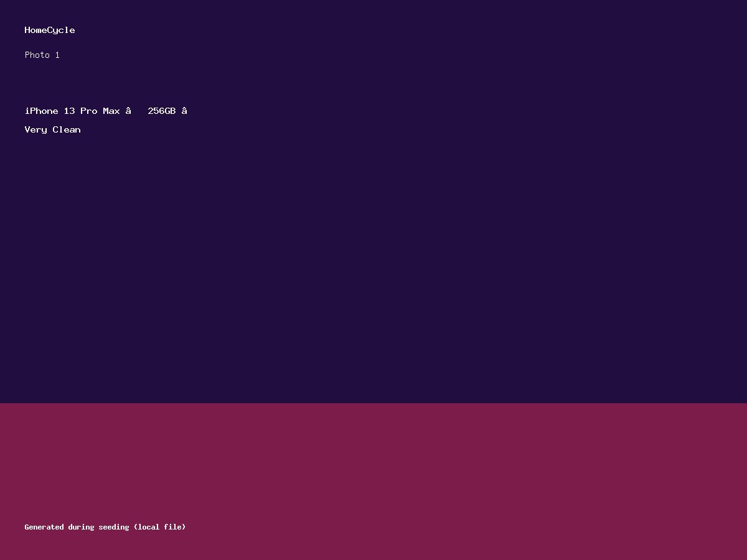Click the word Clean in the condition line
Image resolution: width=747 pixels, height=560 pixels.
67,129
